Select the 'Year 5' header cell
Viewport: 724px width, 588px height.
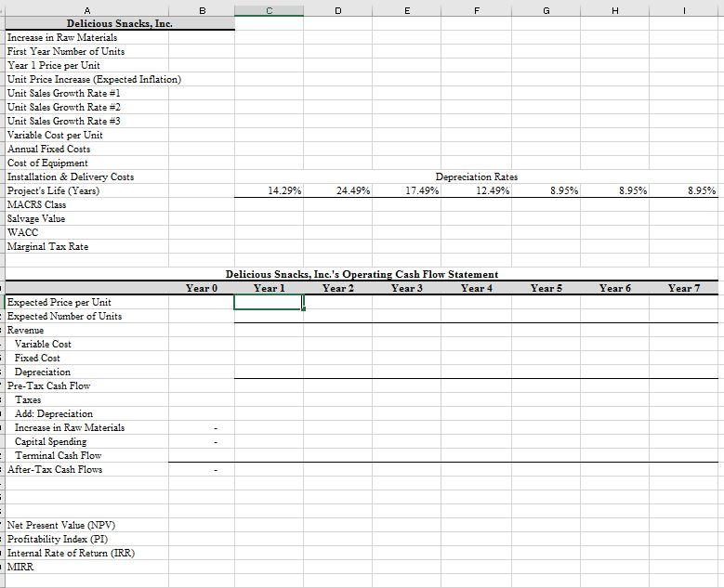click(x=546, y=288)
